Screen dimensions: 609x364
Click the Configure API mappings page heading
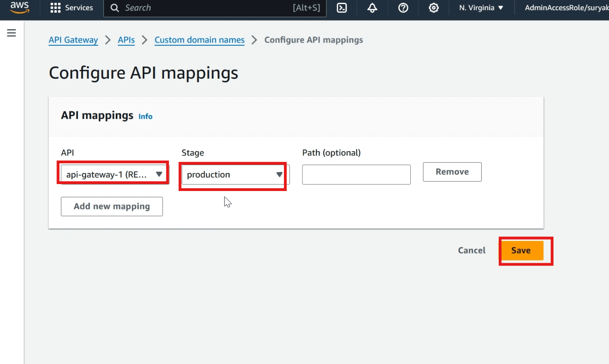pos(144,73)
